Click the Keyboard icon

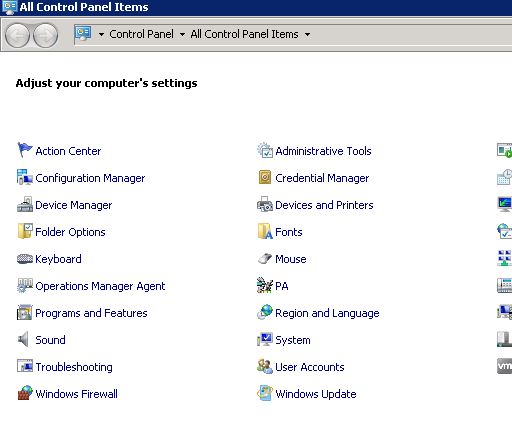coord(25,259)
